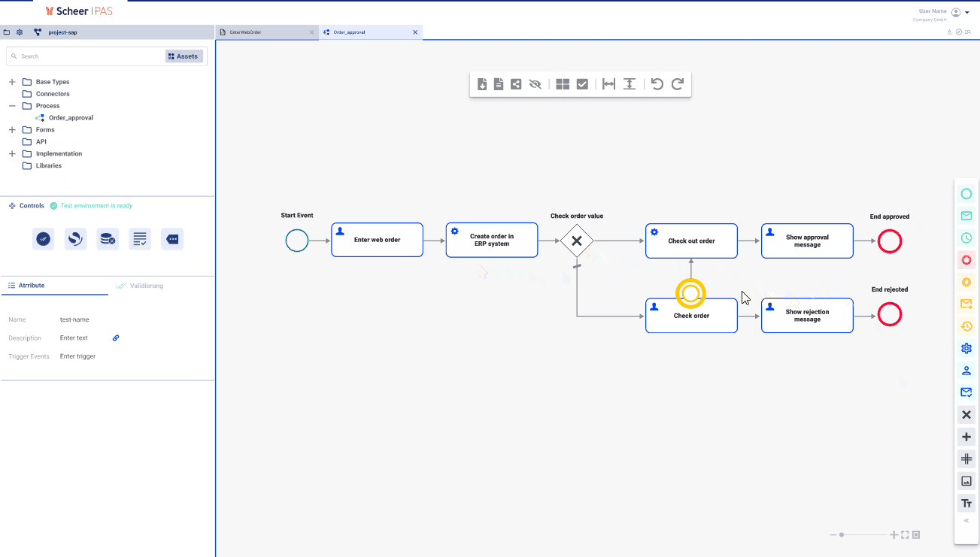Click the share icon in the canvas toolbar

coord(515,84)
